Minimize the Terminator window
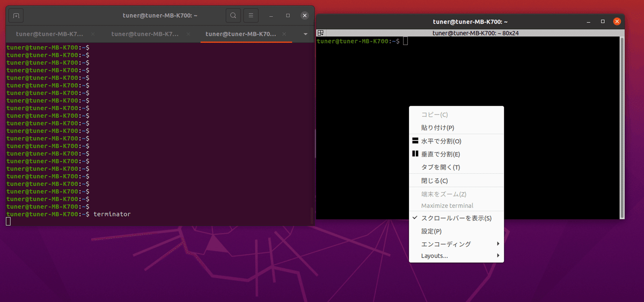The width and height of the screenshot is (644, 302). click(589, 21)
